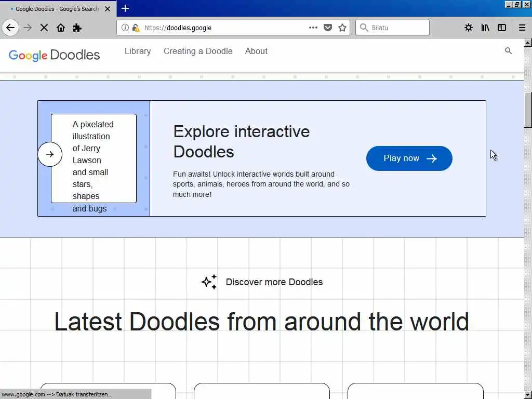Close the Google Doodles tab
Screen dimensions: 532x399
108,9
